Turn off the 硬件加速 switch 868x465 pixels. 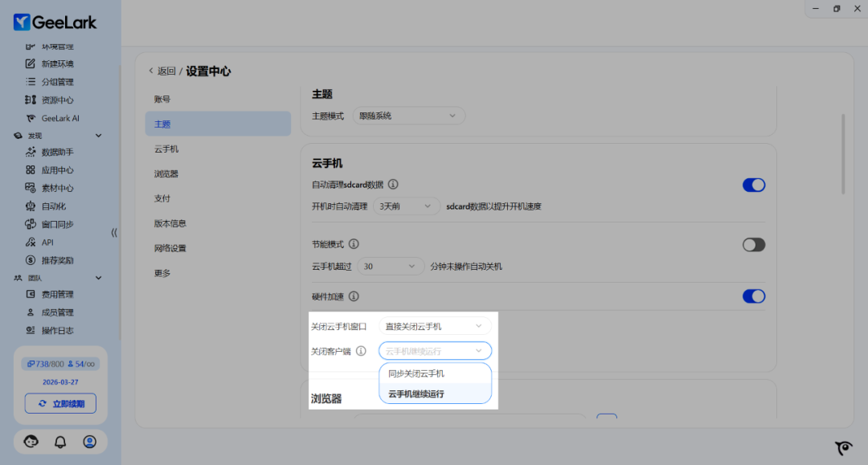(x=754, y=296)
